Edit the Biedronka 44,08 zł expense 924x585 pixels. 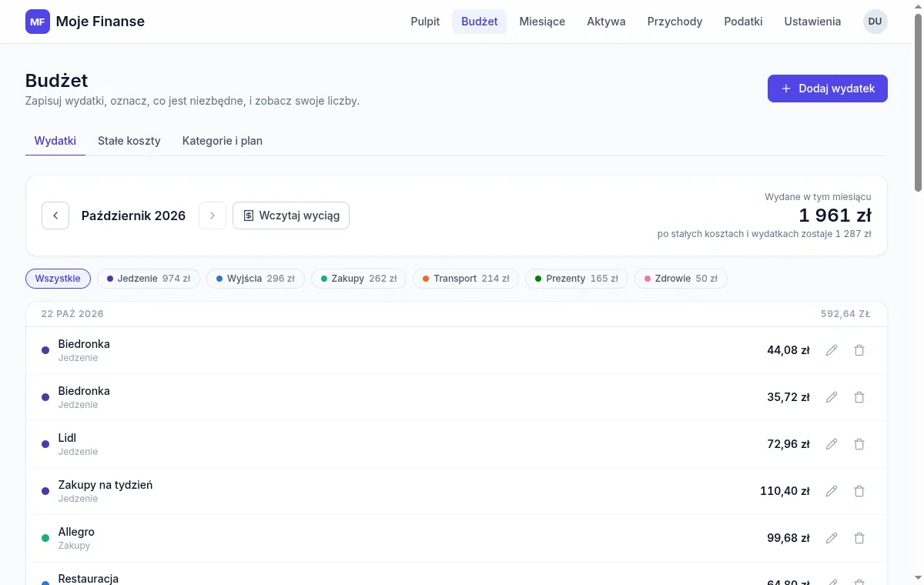[x=832, y=350]
